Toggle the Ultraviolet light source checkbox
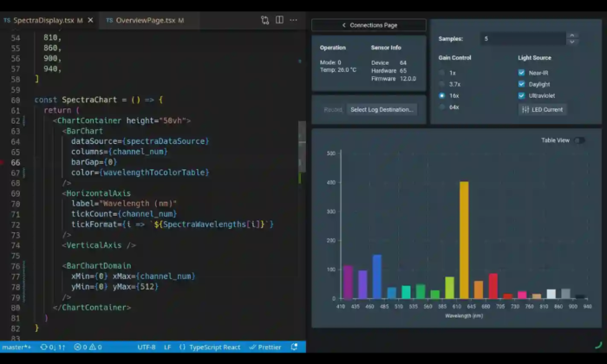This screenshot has height=364, width=607. [521, 95]
